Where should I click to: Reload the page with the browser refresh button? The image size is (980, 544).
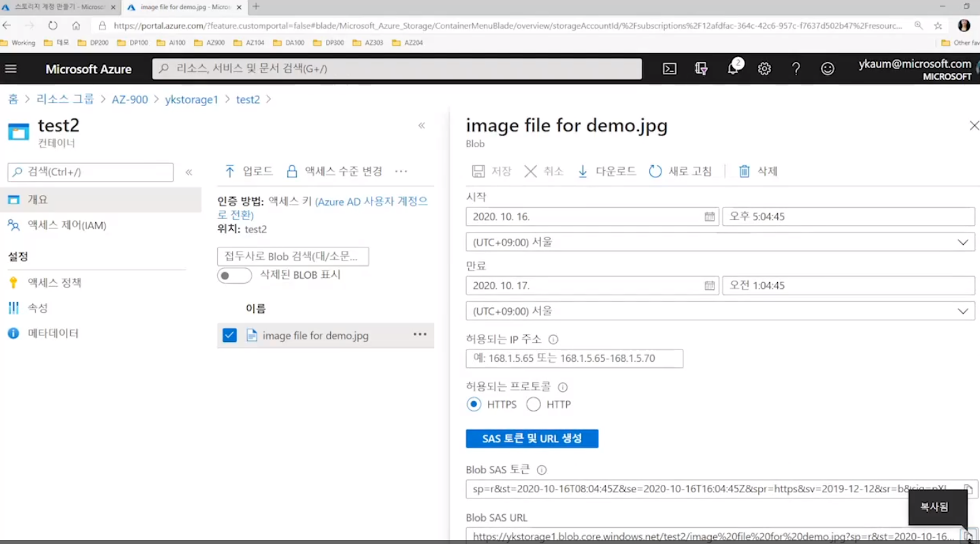click(x=52, y=25)
